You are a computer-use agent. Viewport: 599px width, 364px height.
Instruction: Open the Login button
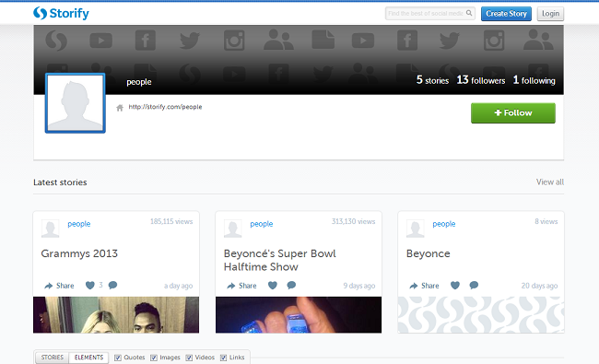[x=550, y=14]
